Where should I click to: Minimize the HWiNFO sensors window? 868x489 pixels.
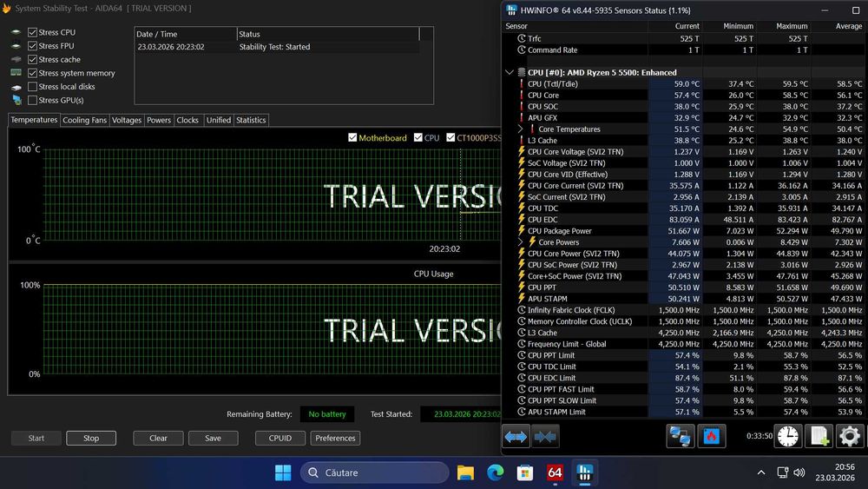tap(825, 10)
